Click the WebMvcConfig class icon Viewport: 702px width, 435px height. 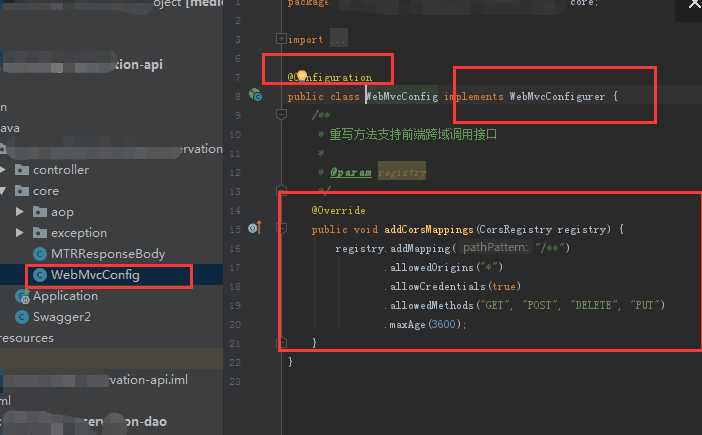point(40,275)
